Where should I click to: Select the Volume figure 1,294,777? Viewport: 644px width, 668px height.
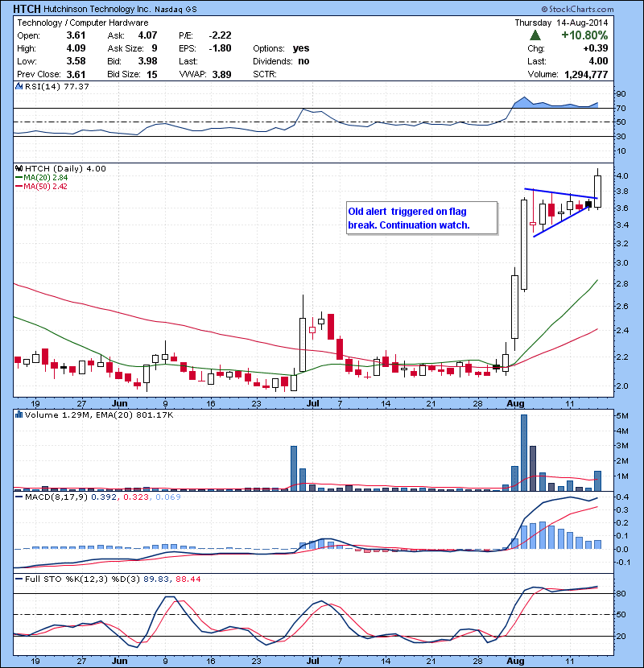(x=586, y=75)
